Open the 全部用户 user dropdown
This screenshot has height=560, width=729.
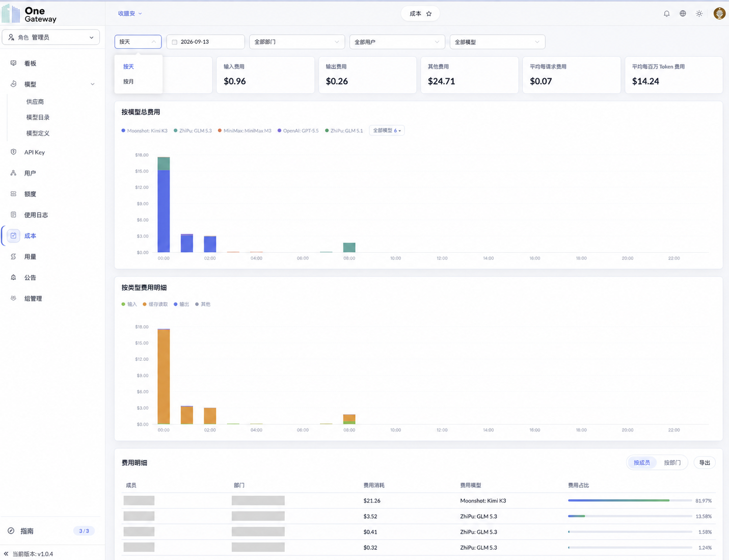click(397, 42)
